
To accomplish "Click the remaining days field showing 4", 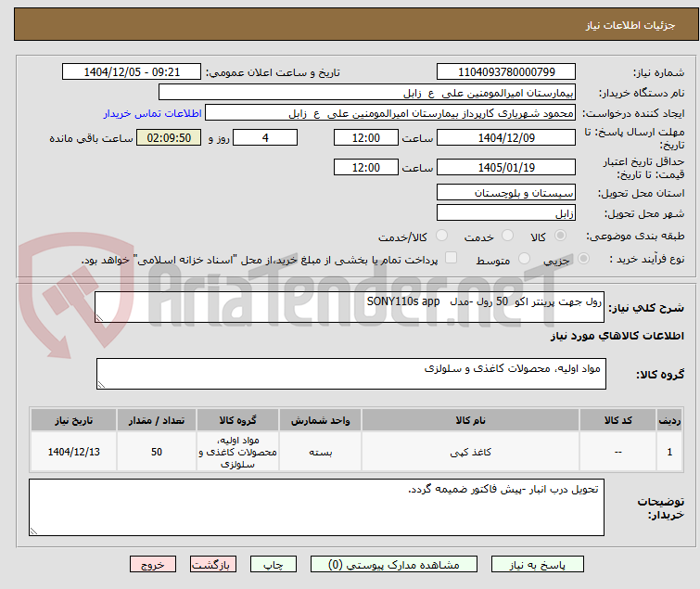I will (x=265, y=137).
